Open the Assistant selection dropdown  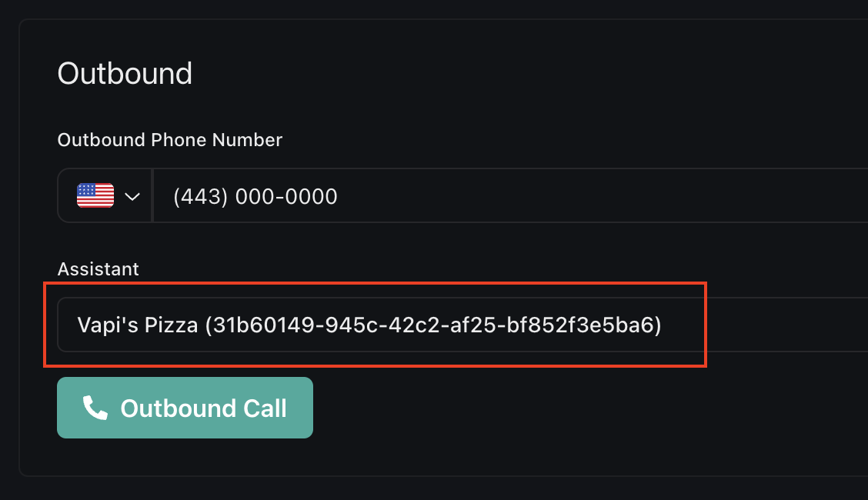[462, 325]
